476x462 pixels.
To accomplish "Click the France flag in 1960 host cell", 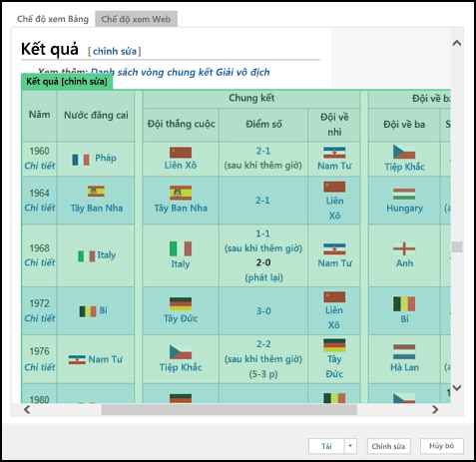I will coord(81,160).
